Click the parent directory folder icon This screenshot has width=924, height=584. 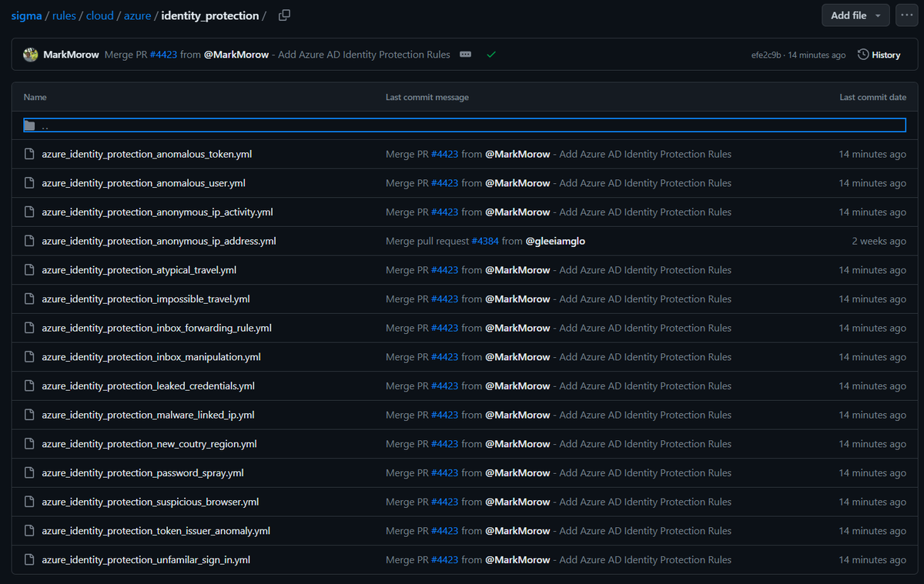coord(29,125)
